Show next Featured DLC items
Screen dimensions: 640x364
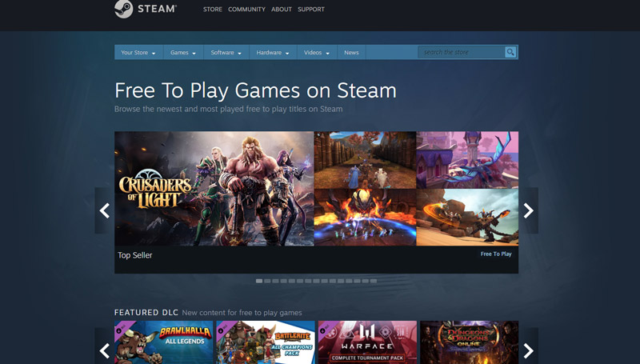(x=529, y=350)
